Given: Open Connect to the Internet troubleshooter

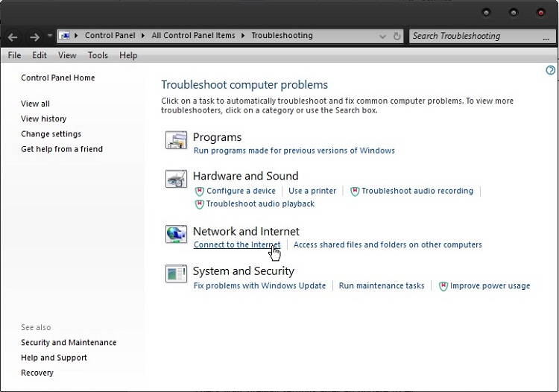Looking at the screenshot, I should click(237, 245).
